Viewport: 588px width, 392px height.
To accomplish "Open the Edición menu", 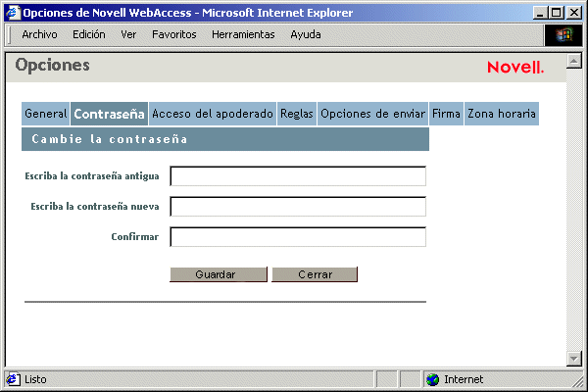I will (89, 34).
